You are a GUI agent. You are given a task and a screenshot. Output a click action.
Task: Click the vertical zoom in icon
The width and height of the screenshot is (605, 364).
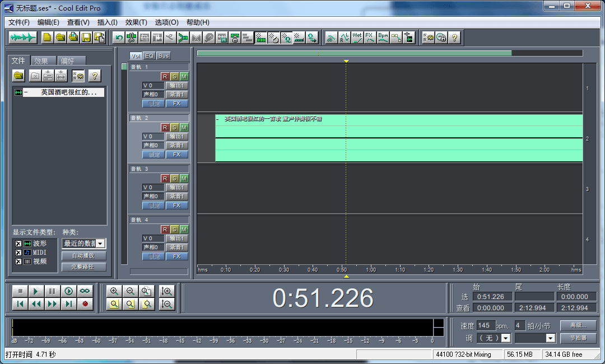pyautogui.click(x=166, y=291)
